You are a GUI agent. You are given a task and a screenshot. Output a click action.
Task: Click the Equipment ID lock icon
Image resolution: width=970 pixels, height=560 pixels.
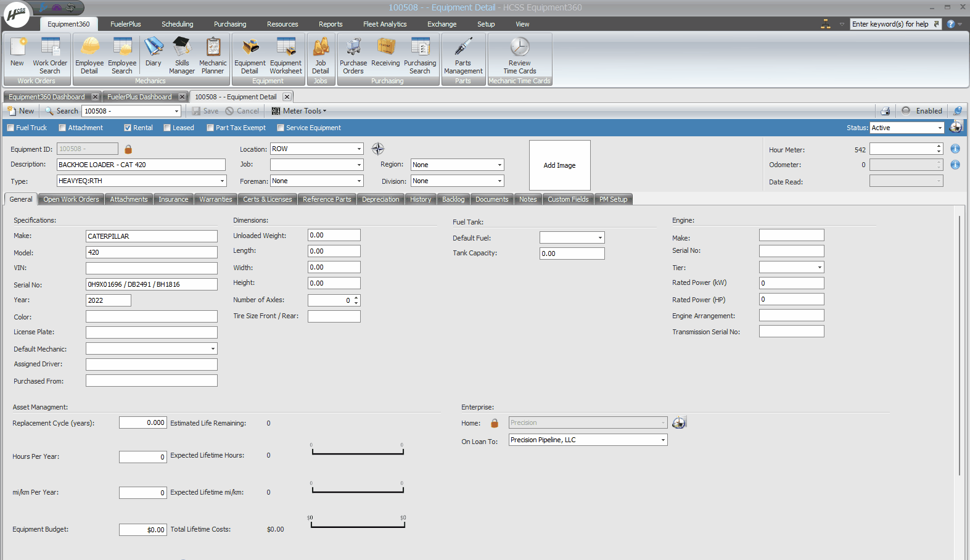(128, 149)
